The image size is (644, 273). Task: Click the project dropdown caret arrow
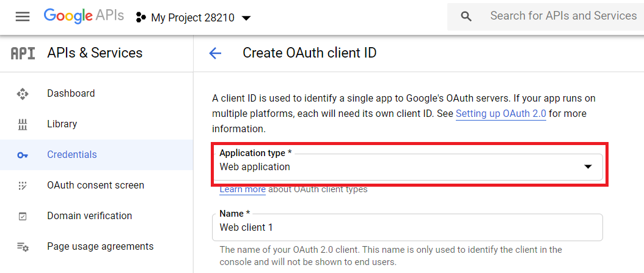coord(246,18)
